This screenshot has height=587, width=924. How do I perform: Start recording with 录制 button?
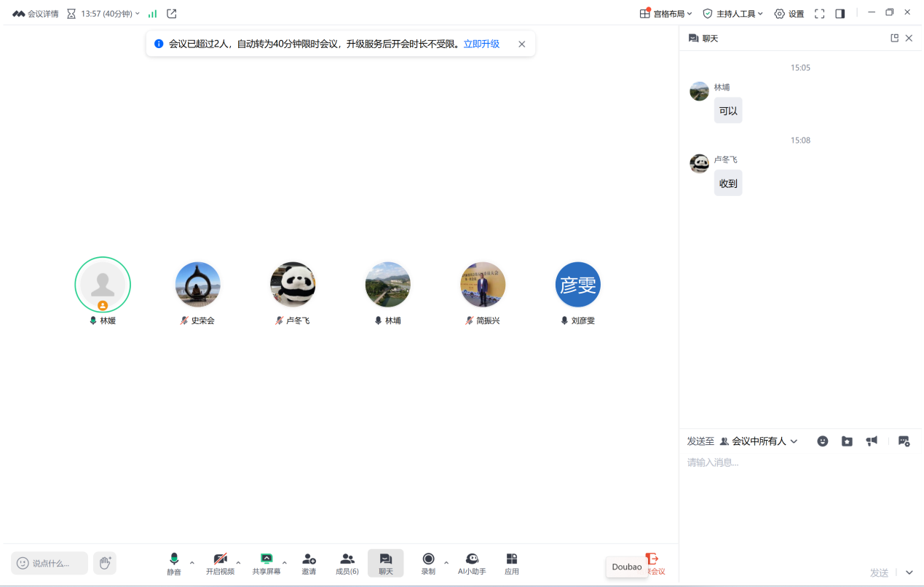[x=428, y=563]
